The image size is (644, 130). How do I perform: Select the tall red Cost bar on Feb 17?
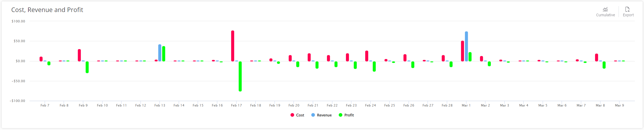(x=233, y=46)
